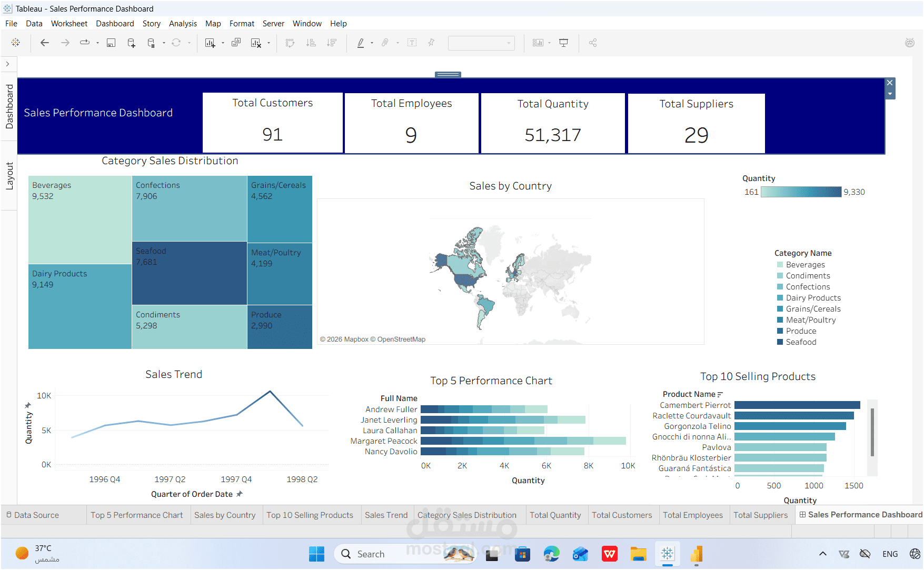Save the workbook with the Save icon

point(111,43)
